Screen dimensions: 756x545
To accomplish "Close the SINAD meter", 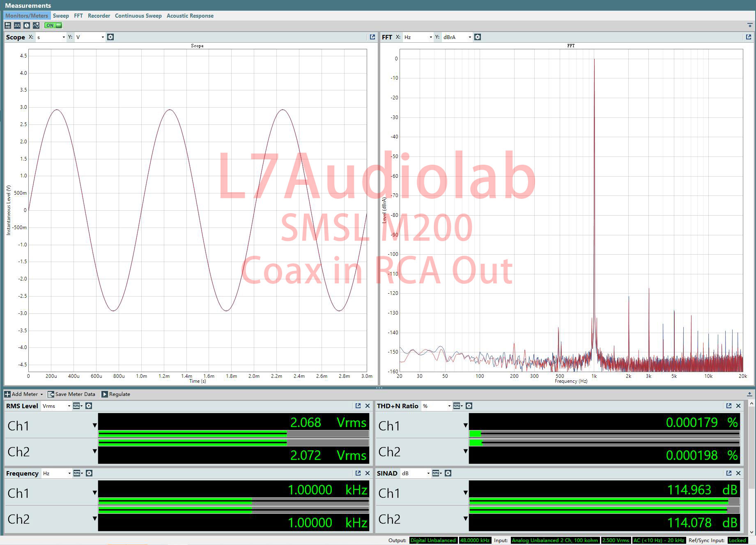I will tap(738, 473).
